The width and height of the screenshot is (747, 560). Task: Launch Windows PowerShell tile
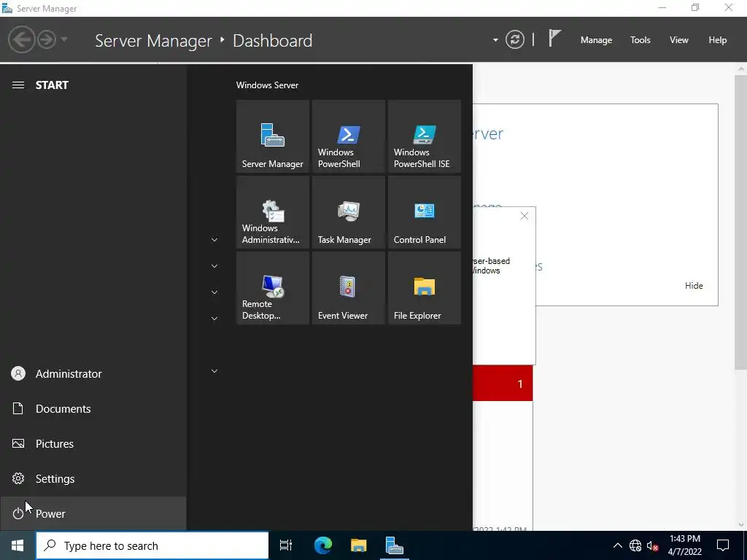348,136
